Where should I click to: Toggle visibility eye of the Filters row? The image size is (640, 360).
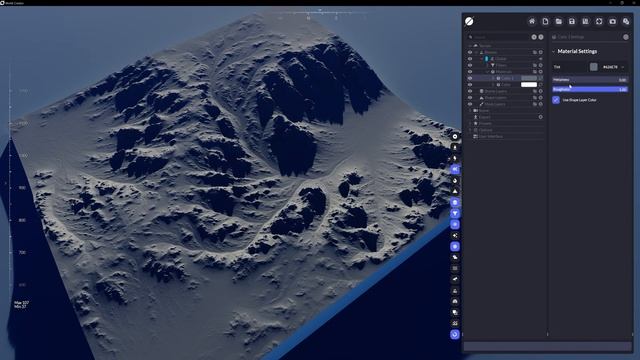(470, 65)
